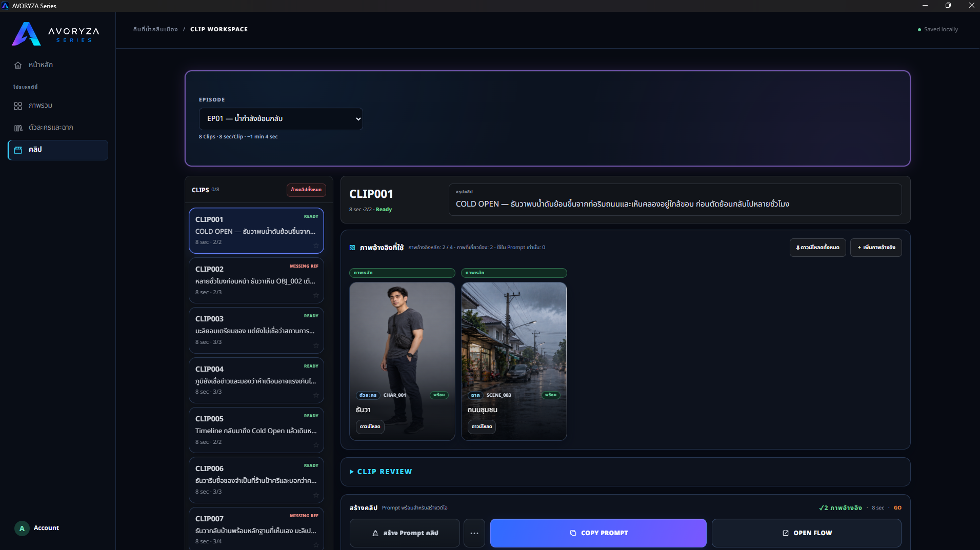This screenshot has height=550, width=980.
Task: Star the CLIP001 card
Action: click(316, 246)
